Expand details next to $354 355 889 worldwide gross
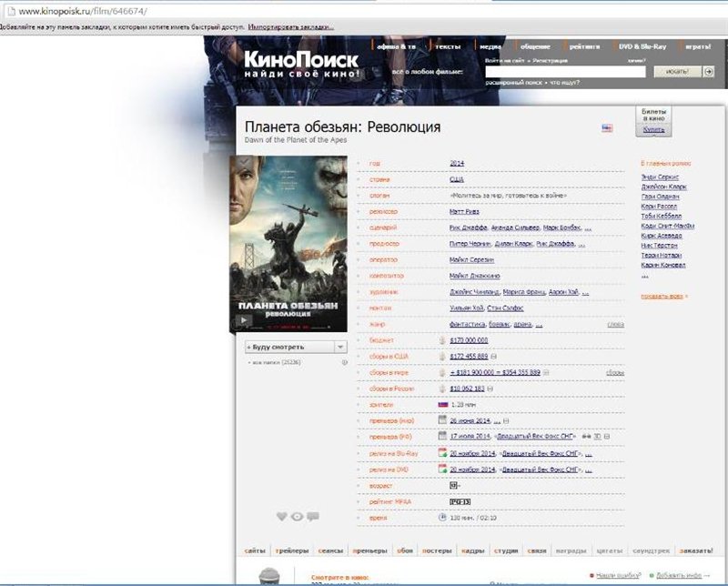Image resolution: width=728 pixels, height=586 pixels. pyautogui.click(x=546, y=372)
